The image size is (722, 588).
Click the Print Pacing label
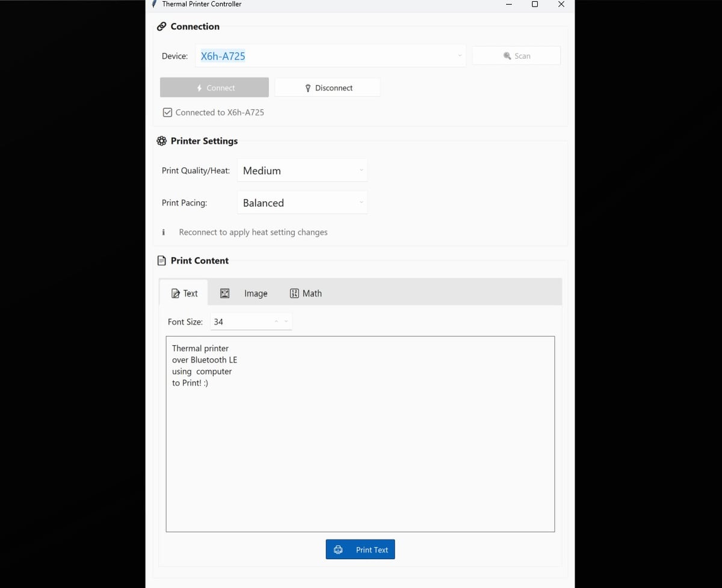pos(184,203)
